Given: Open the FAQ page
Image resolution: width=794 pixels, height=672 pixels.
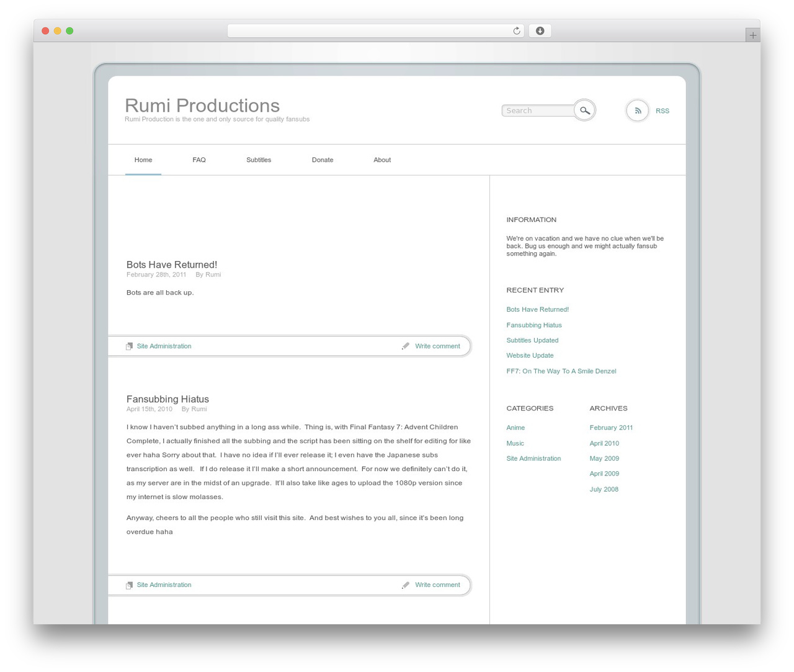Looking at the screenshot, I should 199,160.
